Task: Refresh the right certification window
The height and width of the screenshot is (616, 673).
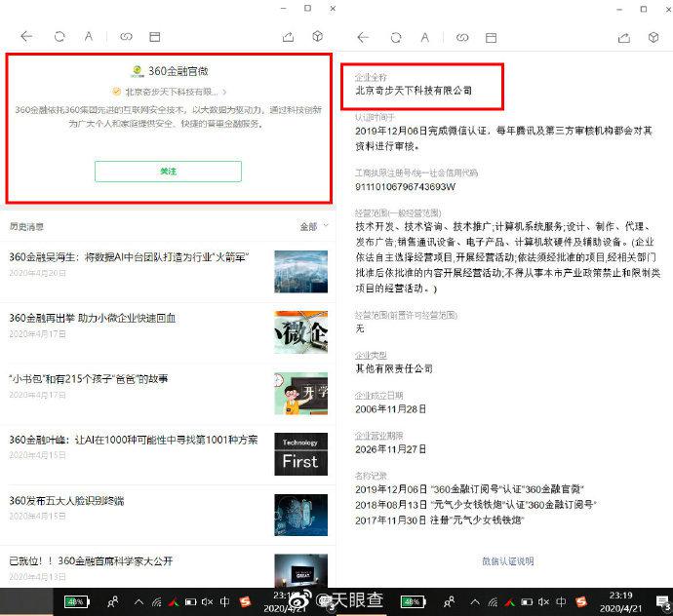Action: click(x=396, y=38)
